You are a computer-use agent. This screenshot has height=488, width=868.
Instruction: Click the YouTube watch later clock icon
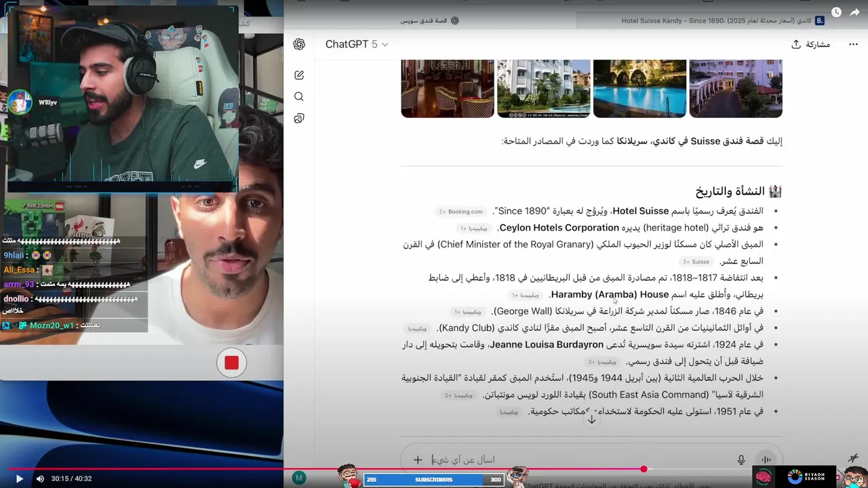[836, 12]
